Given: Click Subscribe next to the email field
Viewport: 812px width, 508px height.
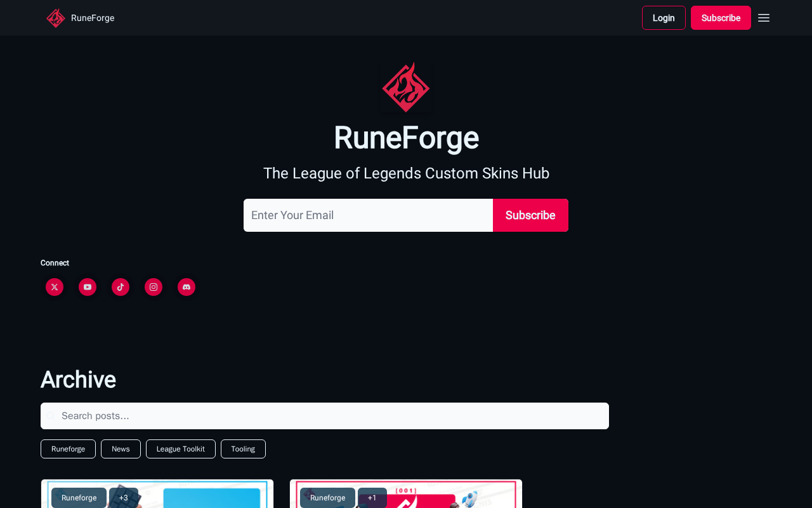Looking at the screenshot, I should coord(530,215).
